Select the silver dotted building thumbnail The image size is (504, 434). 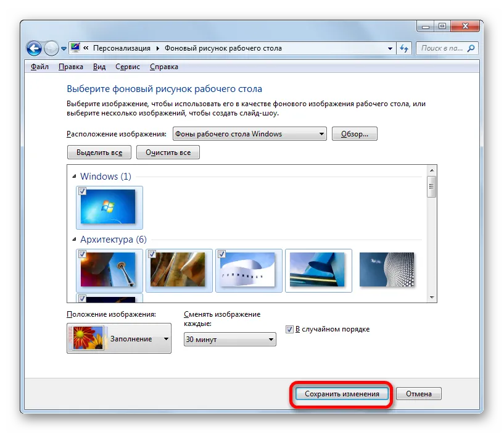387,270
